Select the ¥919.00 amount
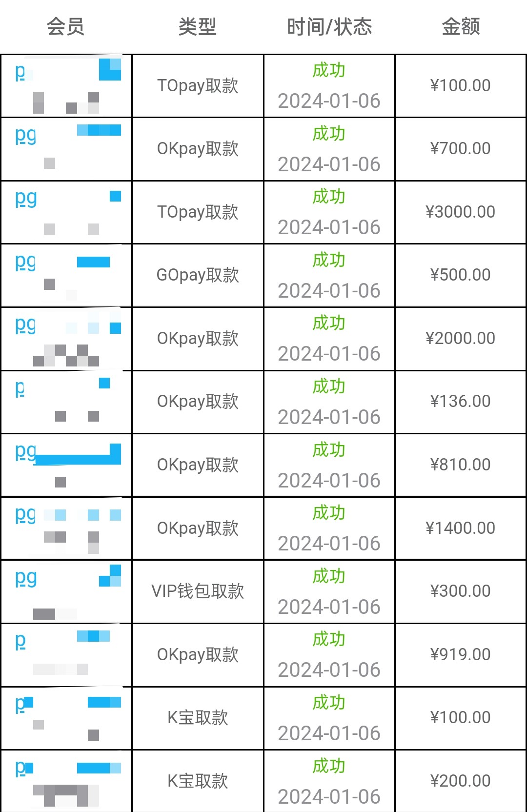527x812 pixels. tap(461, 654)
